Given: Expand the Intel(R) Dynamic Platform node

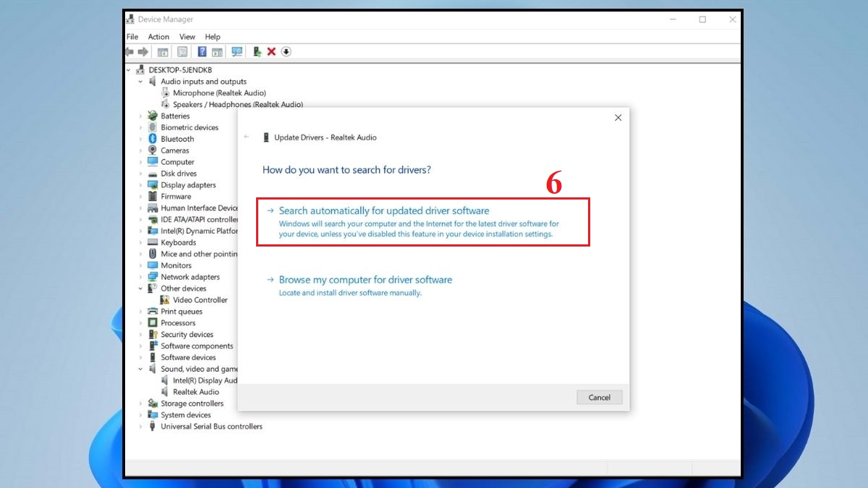Looking at the screenshot, I should (141, 231).
